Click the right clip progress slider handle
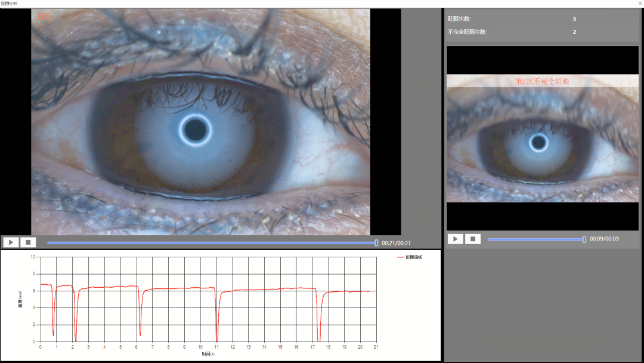 pyautogui.click(x=584, y=239)
